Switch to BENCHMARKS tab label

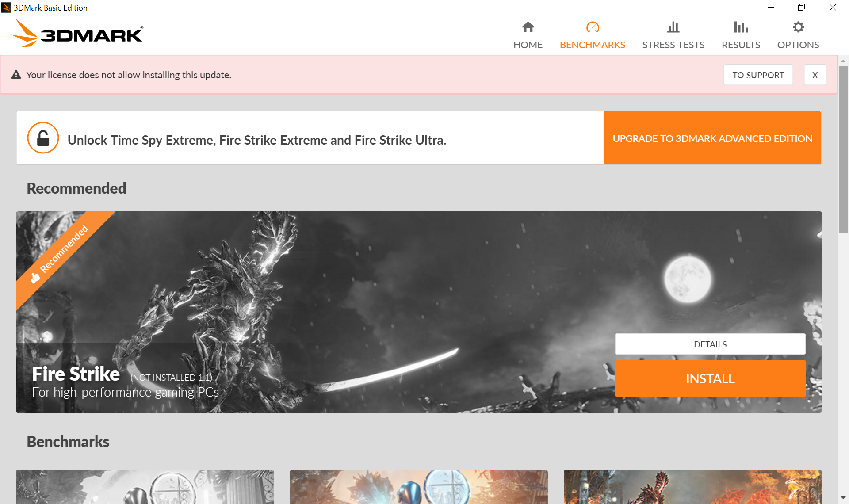(x=593, y=45)
